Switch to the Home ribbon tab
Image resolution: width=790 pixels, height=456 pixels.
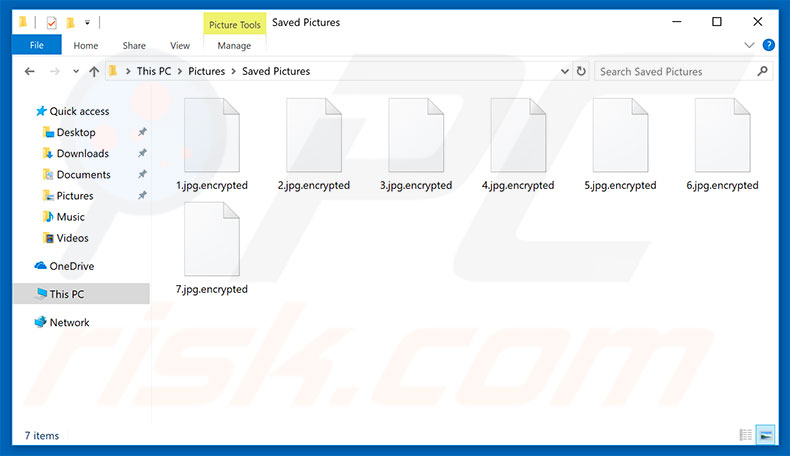86,45
